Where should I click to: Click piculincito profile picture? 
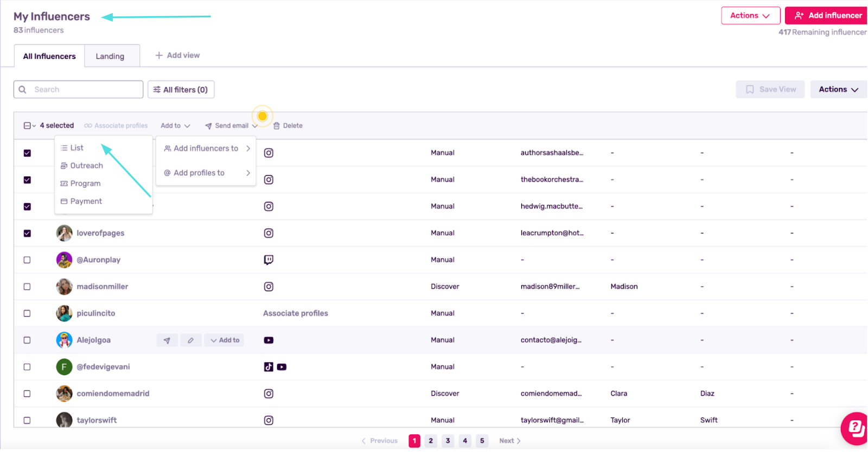[64, 313]
